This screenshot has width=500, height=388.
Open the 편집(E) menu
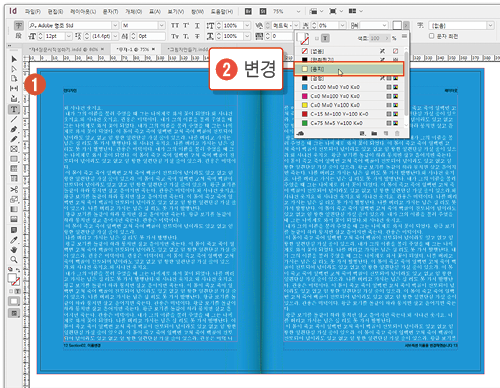[55, 12]
